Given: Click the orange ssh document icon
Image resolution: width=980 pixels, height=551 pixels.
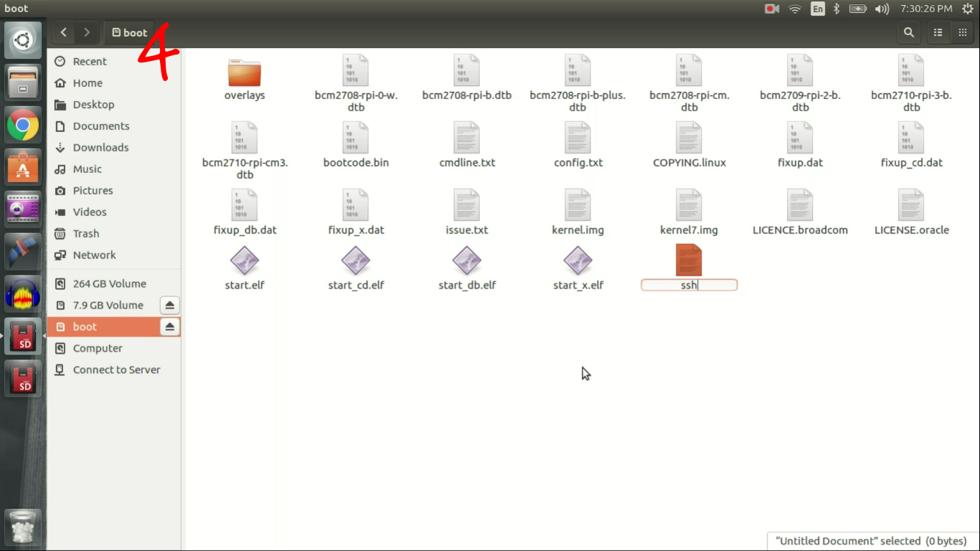Looking at the screenshot, I should click(x=689, y=260).
